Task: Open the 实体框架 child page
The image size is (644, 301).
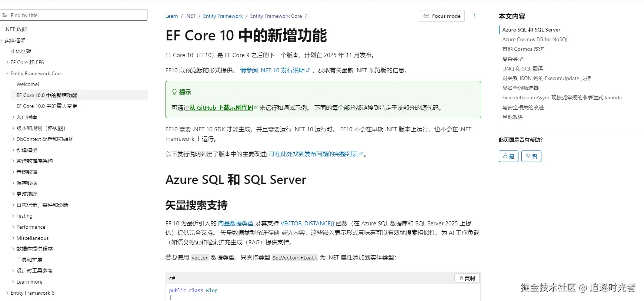Action: [21, 51]
